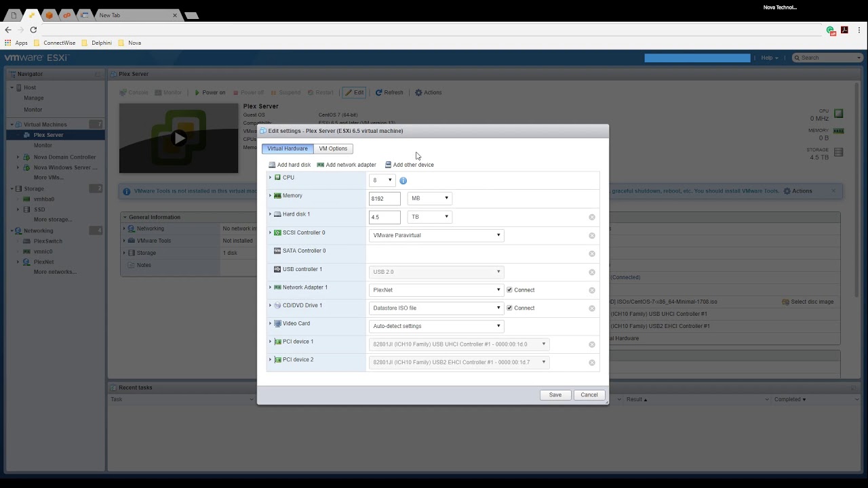
Task: Open the Actions toolbar menu
Action: (429, 92)
